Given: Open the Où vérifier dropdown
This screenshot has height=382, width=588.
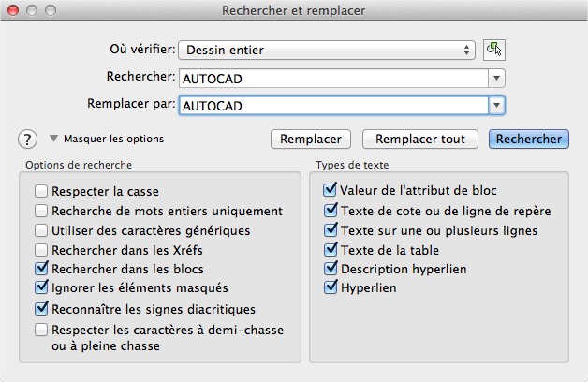Looking at the screenshot, I should [328, 50].
